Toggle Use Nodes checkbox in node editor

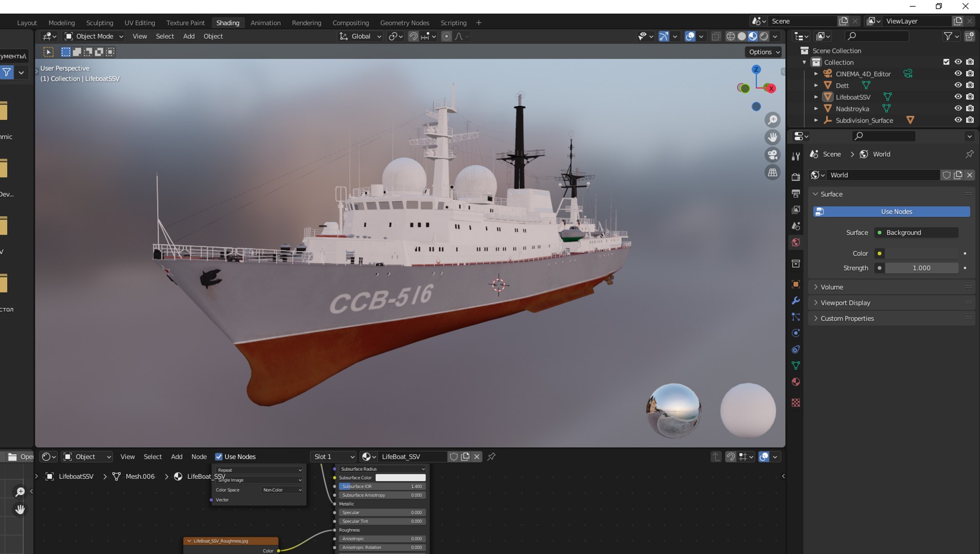click(219, 457)
